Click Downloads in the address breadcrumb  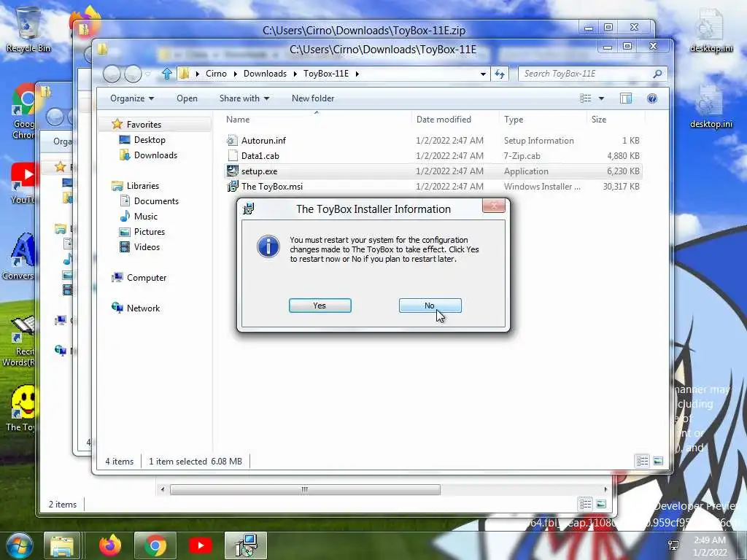click(265, 74)
